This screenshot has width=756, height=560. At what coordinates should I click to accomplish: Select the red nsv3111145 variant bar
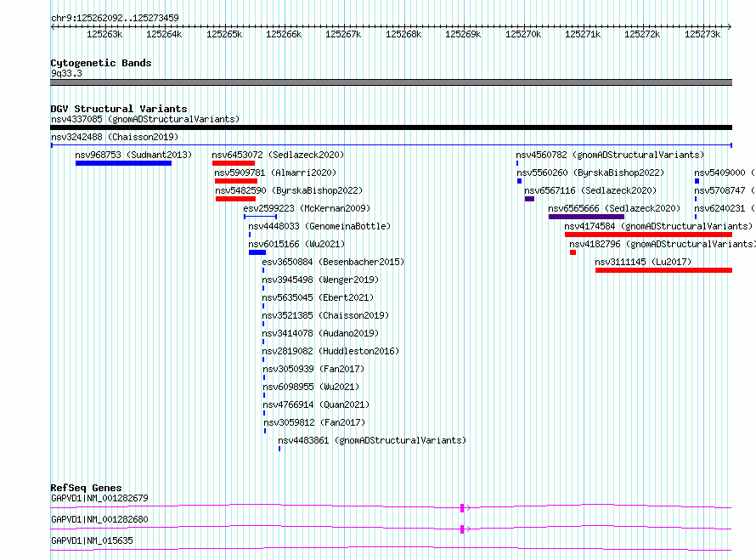(664, 270)
